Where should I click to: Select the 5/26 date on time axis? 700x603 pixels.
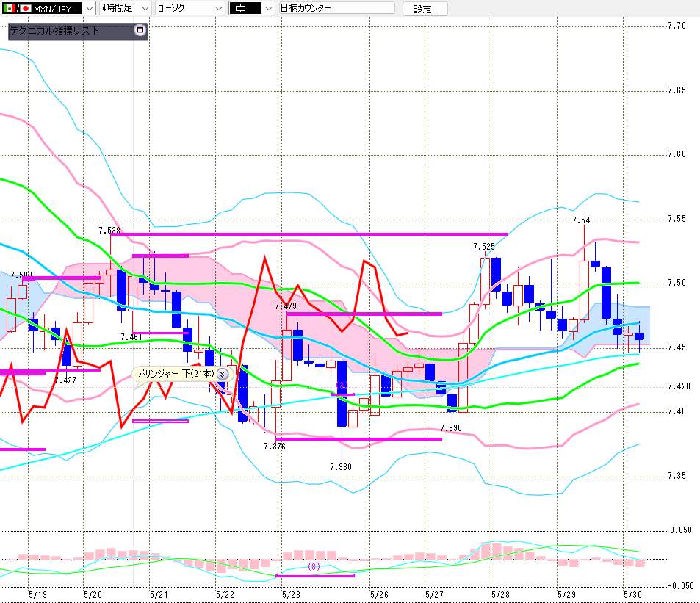coord(379,594)
